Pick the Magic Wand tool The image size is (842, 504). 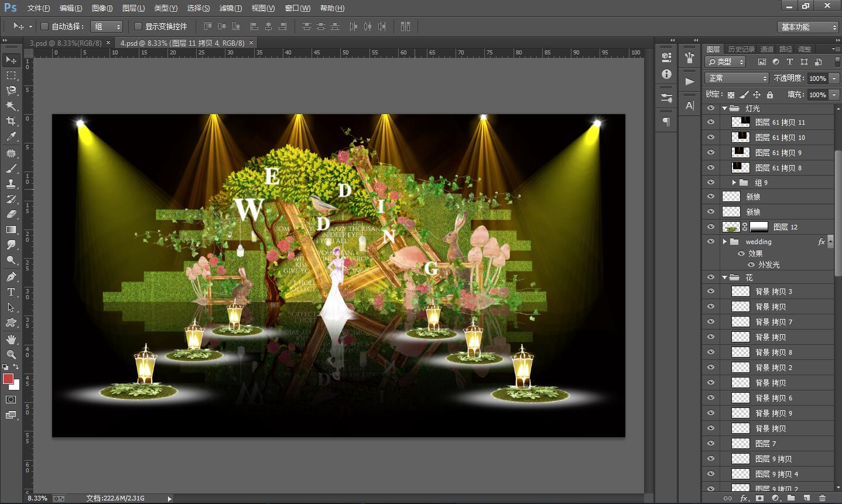[11, 106]
